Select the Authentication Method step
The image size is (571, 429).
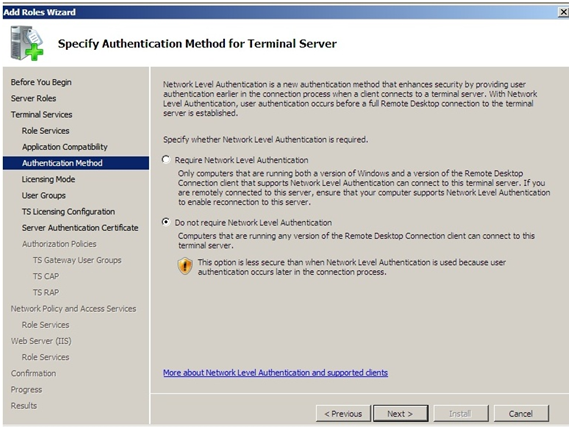pyautogui.click(x=76, y=163)
